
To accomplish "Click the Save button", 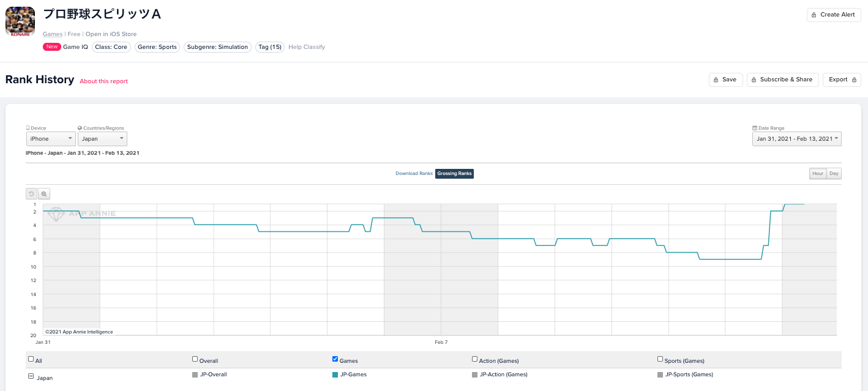I will point(726,80).
